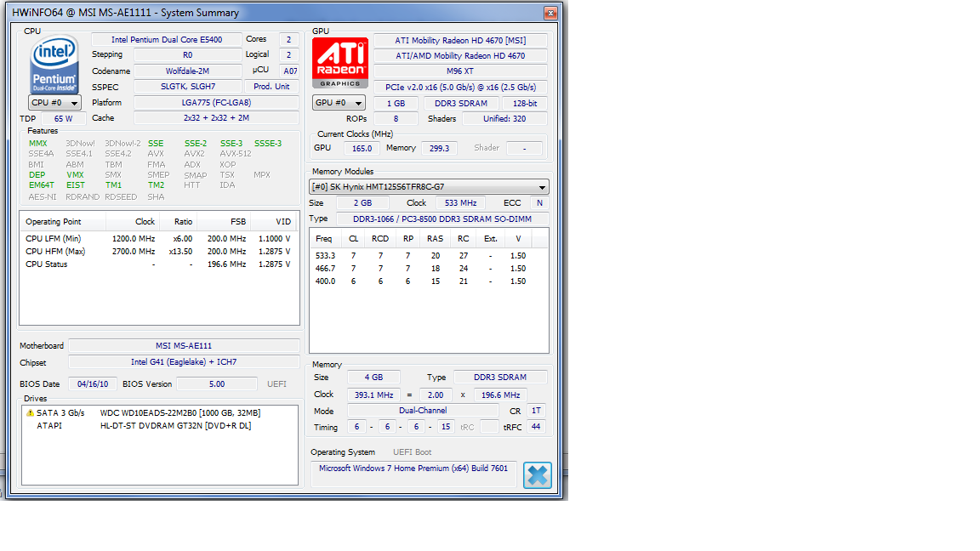Click the 1 GB GPU memory field
This screenshot has width=980, height=551.
click(x=396, y=103)
